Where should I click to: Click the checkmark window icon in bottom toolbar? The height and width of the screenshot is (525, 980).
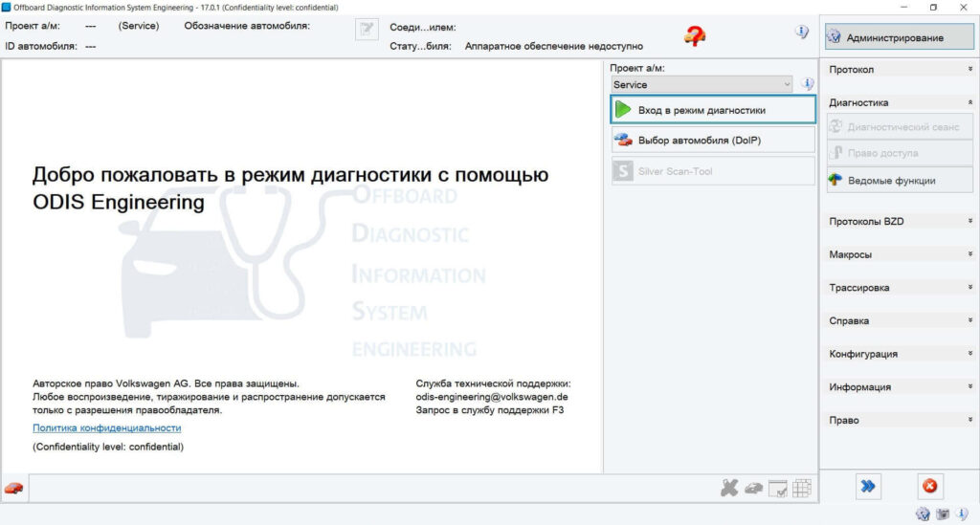pyautogui.click(x=777, y=488)
